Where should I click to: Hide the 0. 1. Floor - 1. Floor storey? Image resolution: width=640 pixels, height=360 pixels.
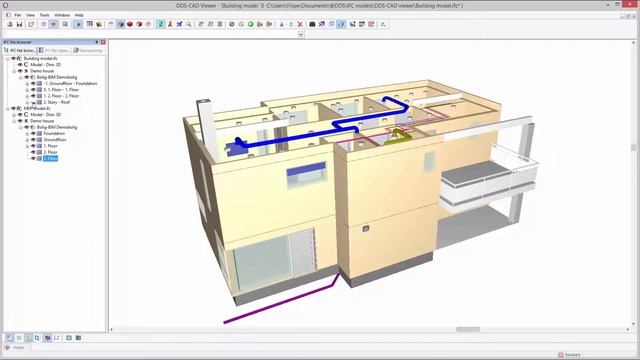click(33, 89)
